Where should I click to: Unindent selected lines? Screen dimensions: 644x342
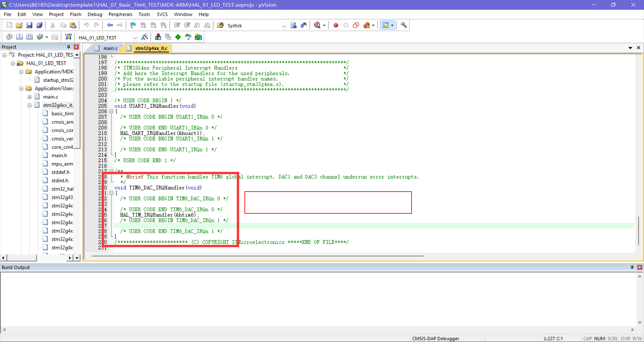(x=187, y=25)
